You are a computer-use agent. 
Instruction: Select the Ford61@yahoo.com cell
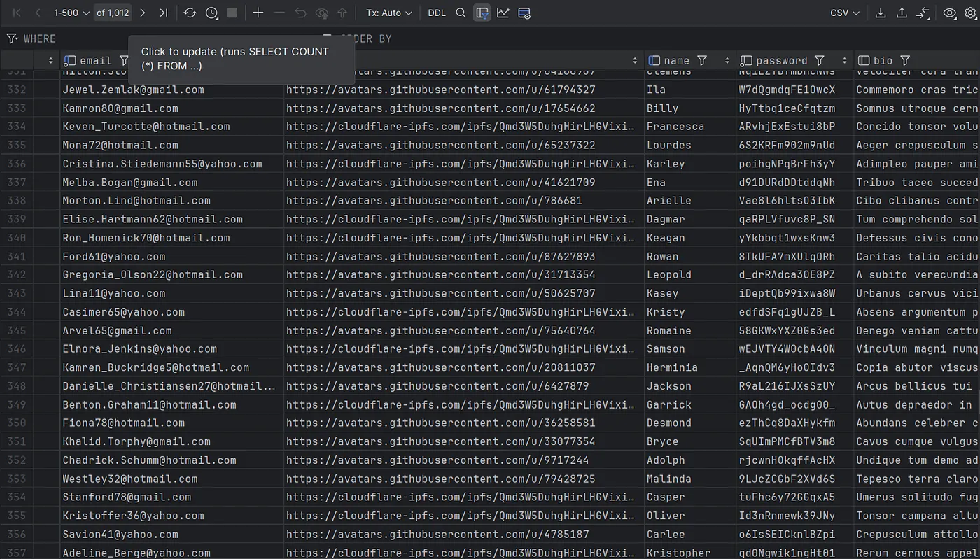171,257
